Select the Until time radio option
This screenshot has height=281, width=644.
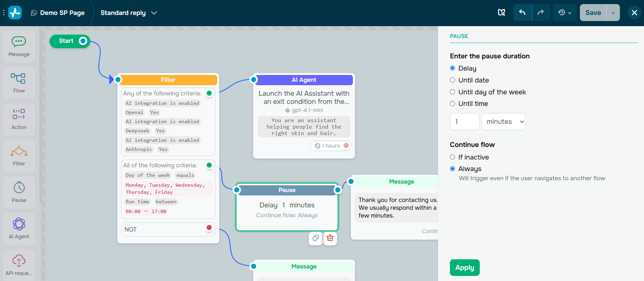(x=452, y=104)
